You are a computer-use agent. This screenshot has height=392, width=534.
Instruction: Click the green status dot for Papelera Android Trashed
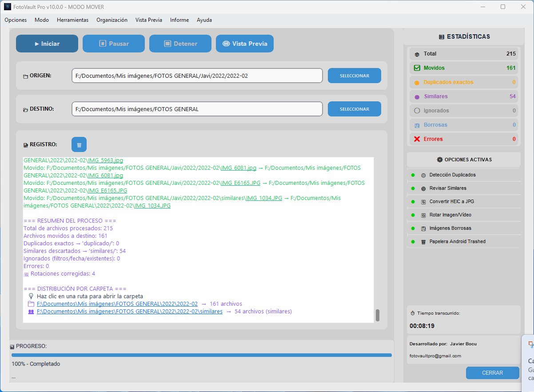[x=413, y=242]
